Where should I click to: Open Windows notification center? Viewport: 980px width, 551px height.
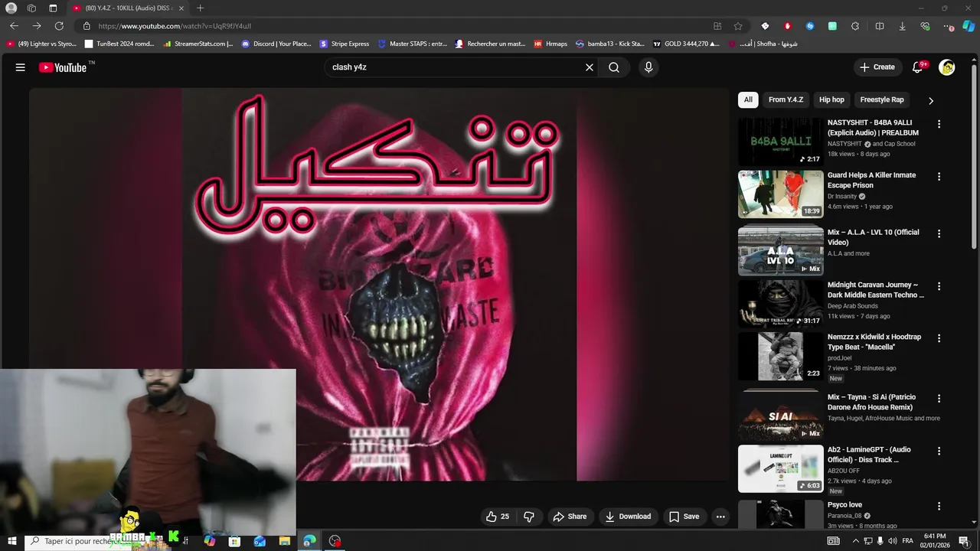pyautogui.click(x=965, y=541)
